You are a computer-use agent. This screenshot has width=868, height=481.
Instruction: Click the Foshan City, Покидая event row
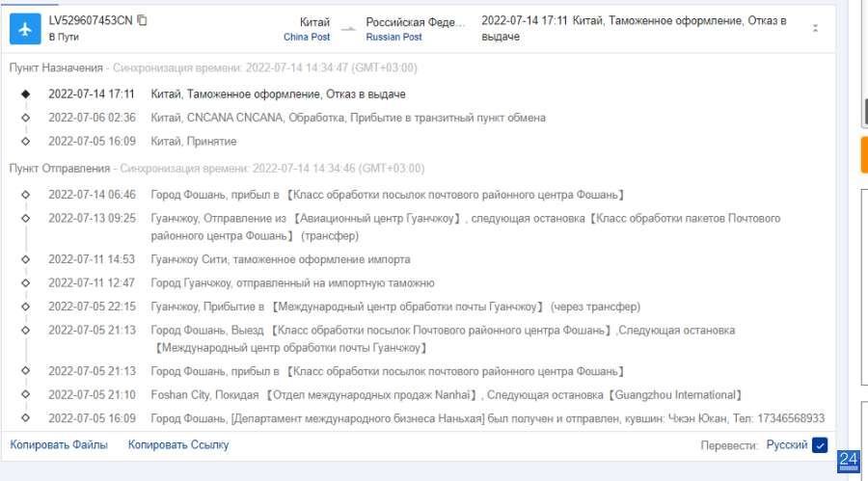[447, 395]
